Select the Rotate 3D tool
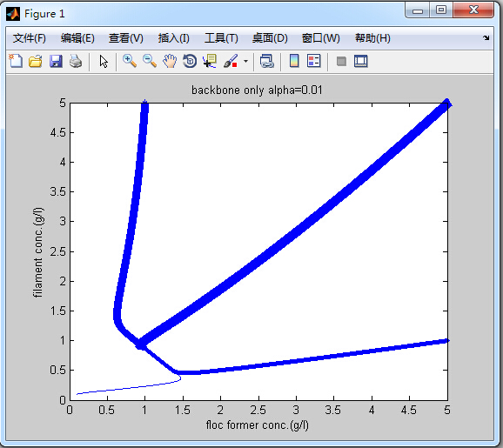Image resolution: width=503 pixels, height=448 pixels. click(190, 61)
